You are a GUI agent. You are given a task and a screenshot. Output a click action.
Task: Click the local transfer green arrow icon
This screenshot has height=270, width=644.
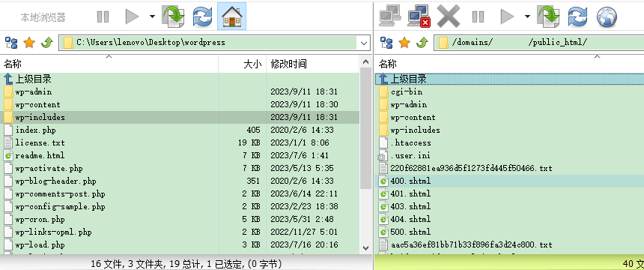click(x=173, y=16)
